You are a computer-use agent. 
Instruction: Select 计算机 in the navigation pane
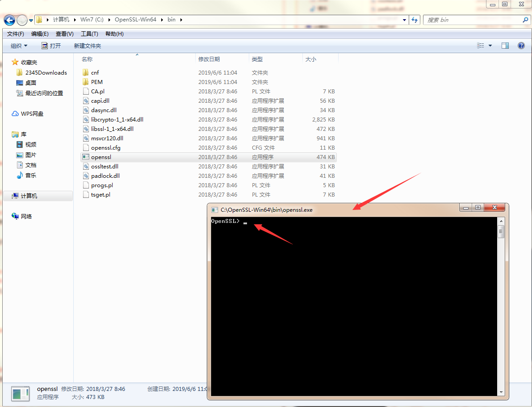29,196
